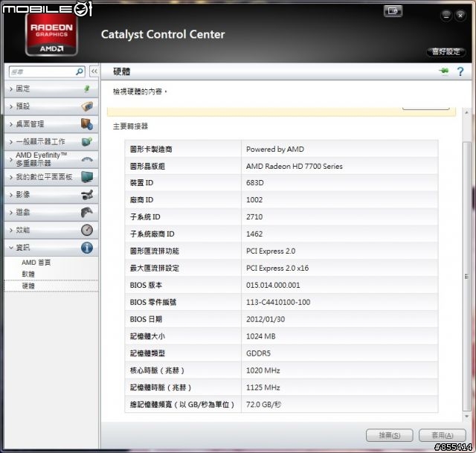This screenshot has height=453, width=476.
Task: Collapse the sidebar with double-arrow button
Action: pyautogui.click(x=94, y=71)
